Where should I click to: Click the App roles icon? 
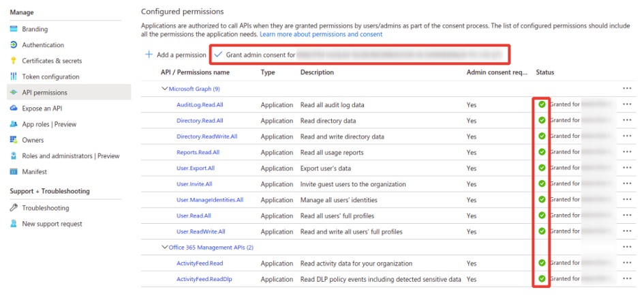(14, 124)
